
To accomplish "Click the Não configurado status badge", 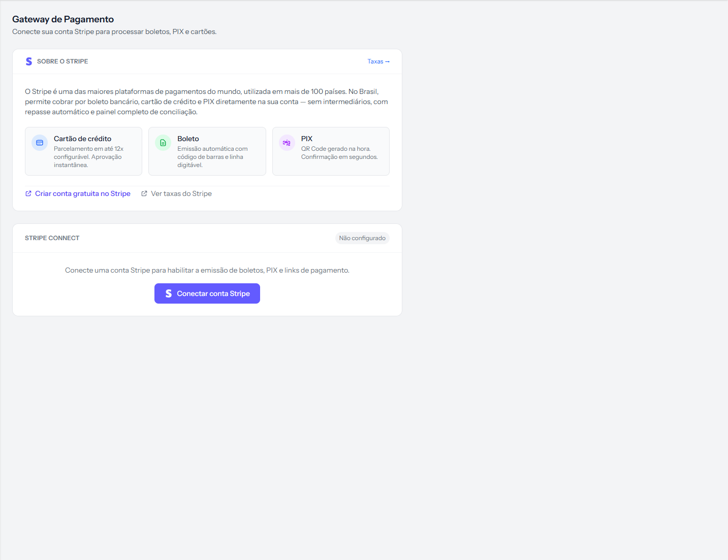I will (362, 238).
